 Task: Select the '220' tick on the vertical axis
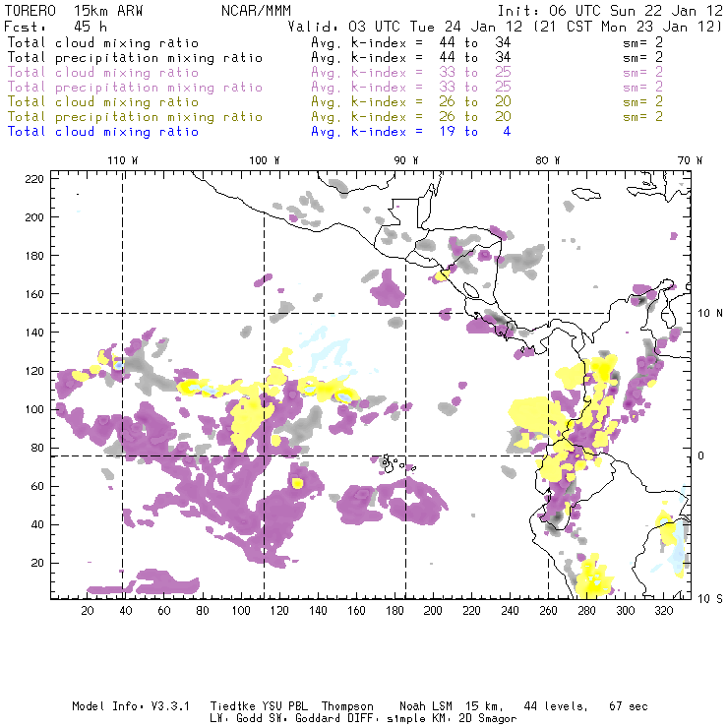point(34,179)
